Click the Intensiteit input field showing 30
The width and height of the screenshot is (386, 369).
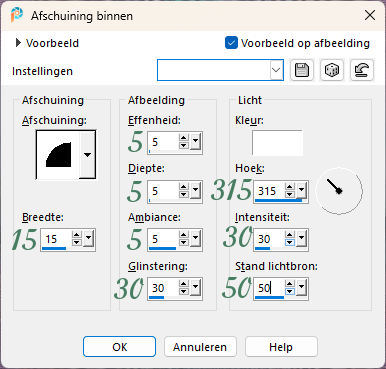269,239
